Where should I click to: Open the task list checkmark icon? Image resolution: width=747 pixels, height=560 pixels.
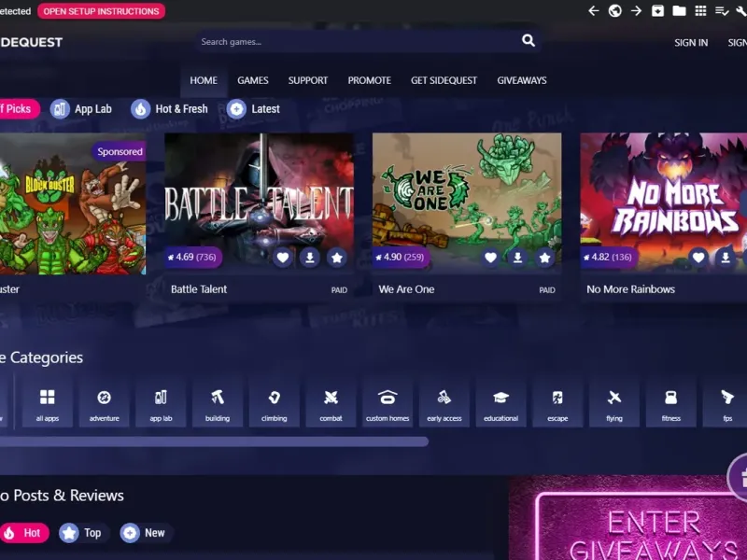[722, 11]
